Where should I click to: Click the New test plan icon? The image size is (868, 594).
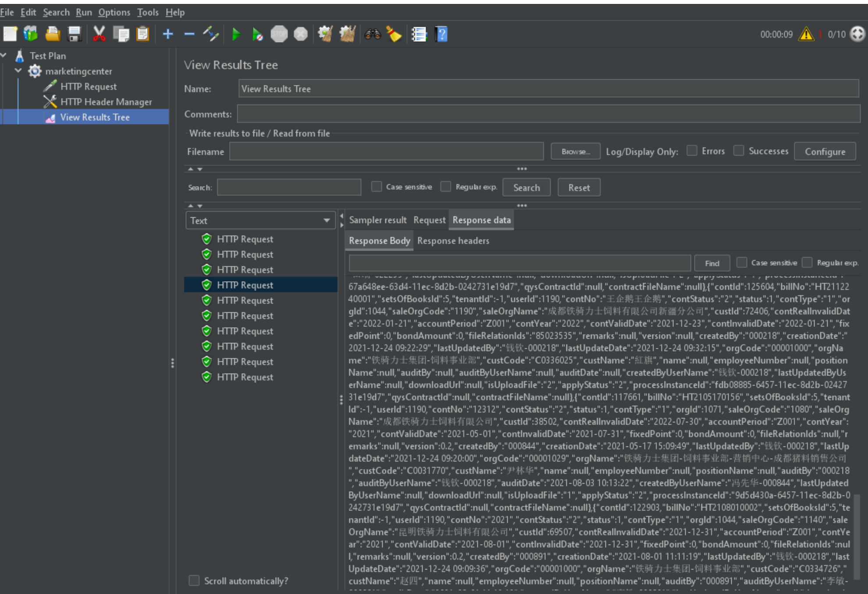10,34
